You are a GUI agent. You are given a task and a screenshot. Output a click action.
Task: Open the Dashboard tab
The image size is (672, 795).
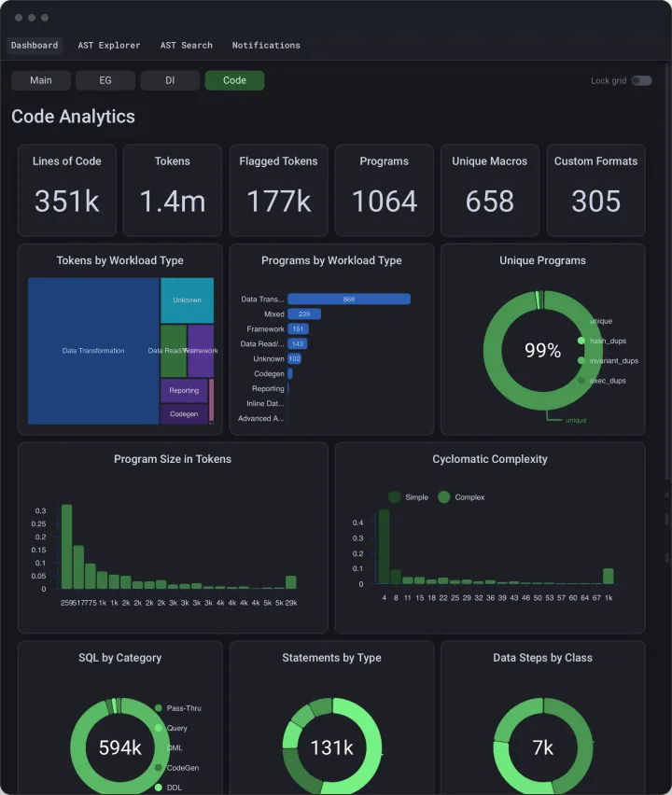coord(35,45)
